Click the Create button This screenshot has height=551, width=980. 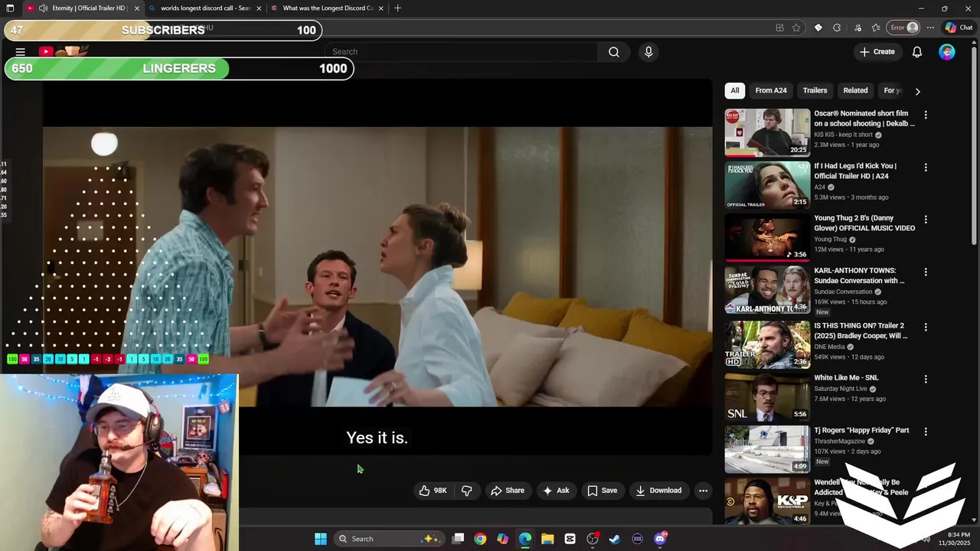(x=877, y=52)
